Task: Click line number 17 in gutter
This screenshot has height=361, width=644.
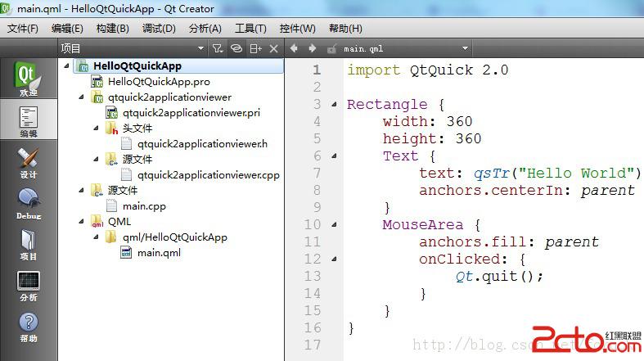Action: click(313, 345)
